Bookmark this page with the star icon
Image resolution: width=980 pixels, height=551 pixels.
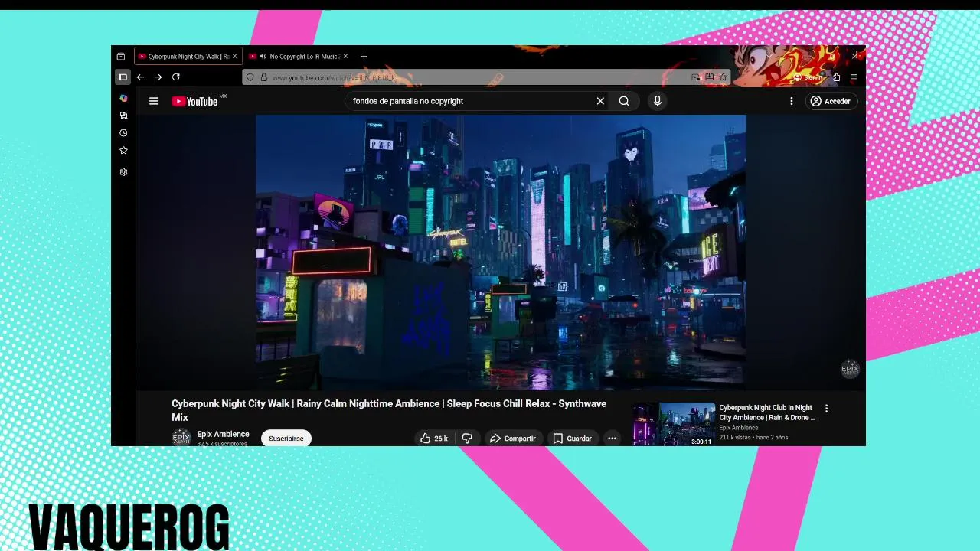click(x=723, y=77)
